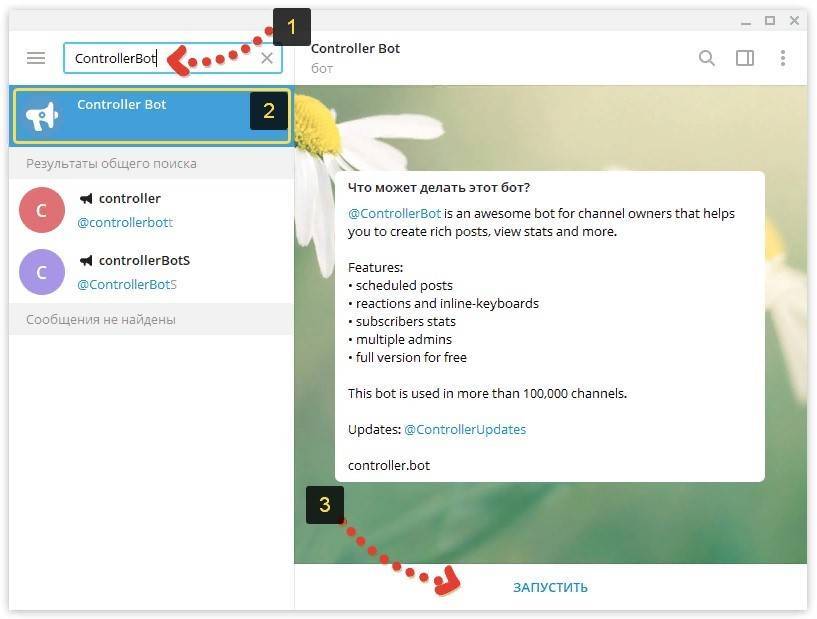Open the @ControllerUpdates link
The height and width of the screenshot is (619, 817).
[x=465, y=430]
